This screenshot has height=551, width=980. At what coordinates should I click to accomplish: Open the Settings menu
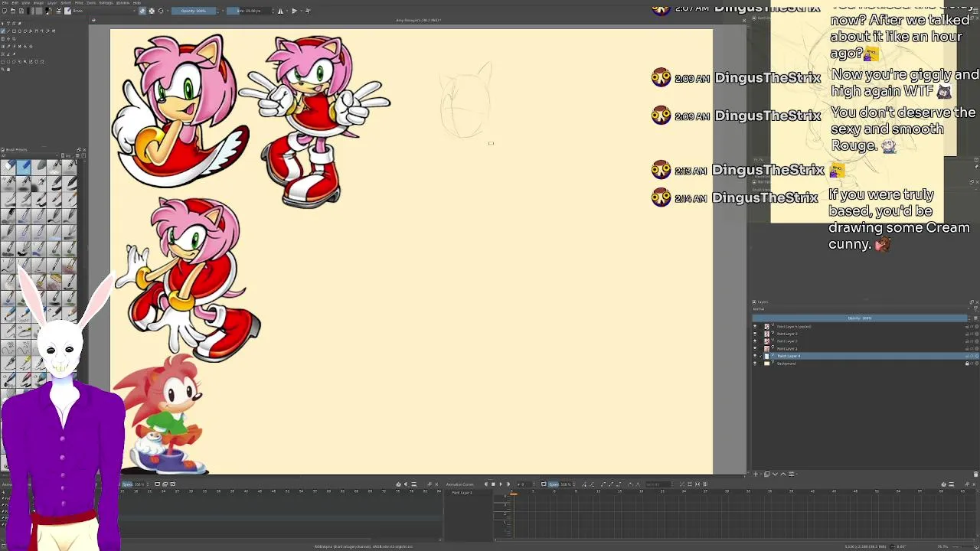click(106, 3)
